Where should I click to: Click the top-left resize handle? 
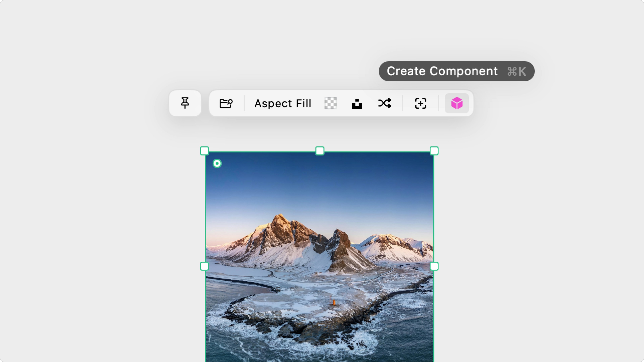pos(204,151)
